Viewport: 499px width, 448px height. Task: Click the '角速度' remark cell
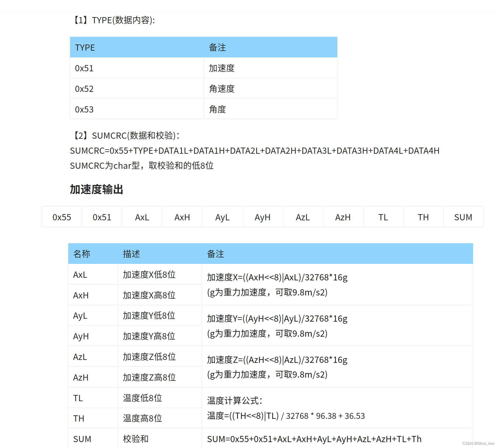[x=271, y=88]
